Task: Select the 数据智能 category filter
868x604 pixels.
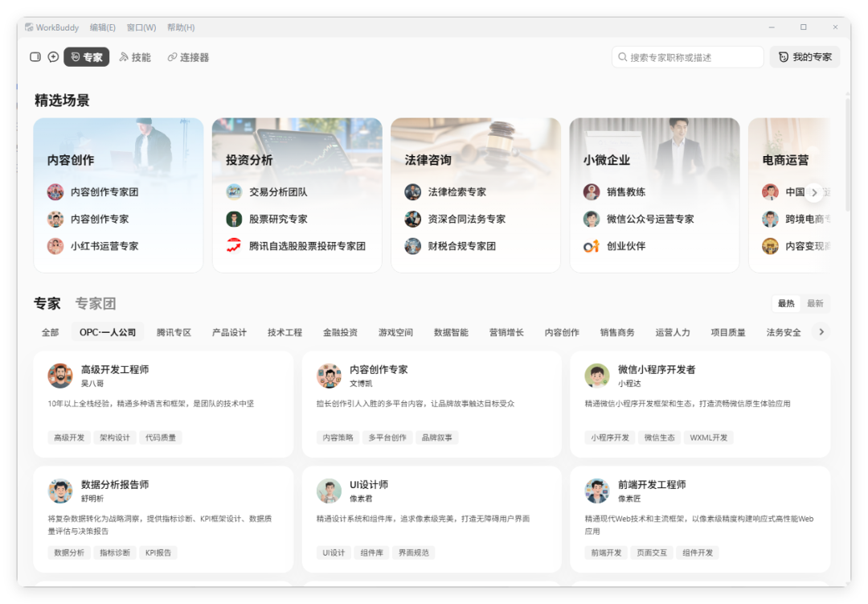Action: tap(451, 332)
